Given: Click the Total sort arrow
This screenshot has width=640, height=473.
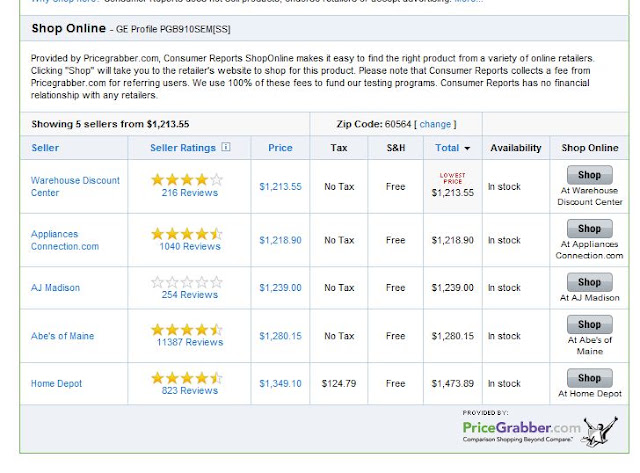Looking at the screenshot, I should click(467, 149).
